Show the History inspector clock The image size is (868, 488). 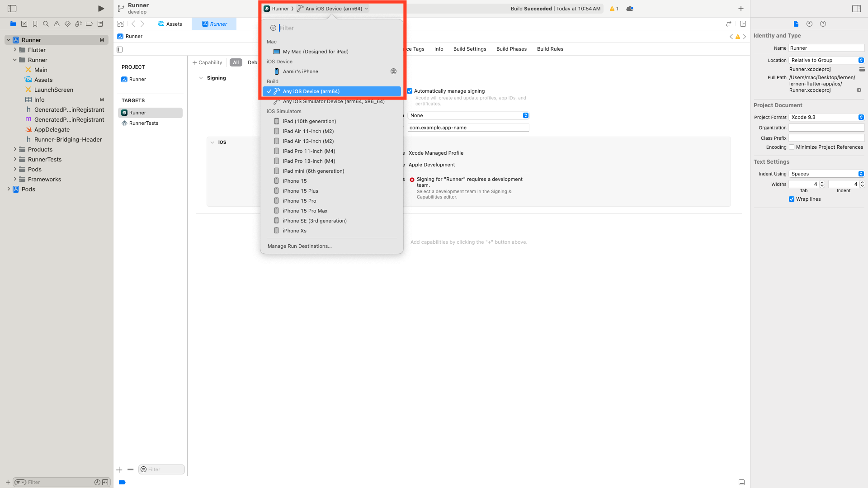[x=809, y=24]
